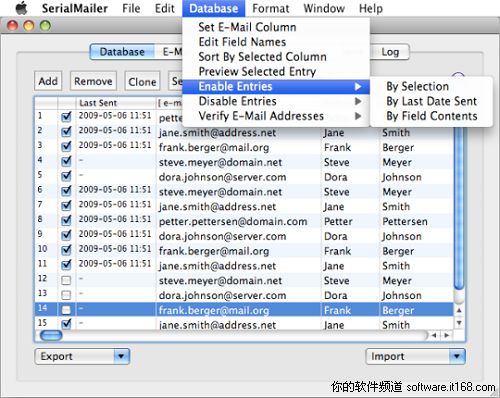
Task: Open the Edit menu
Action: click(165, 8)
